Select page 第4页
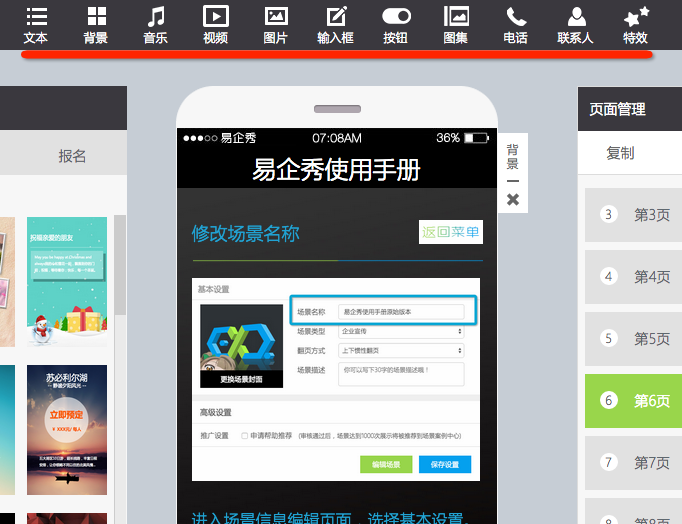This screenshot has width=682, height=524. [633, 277]
